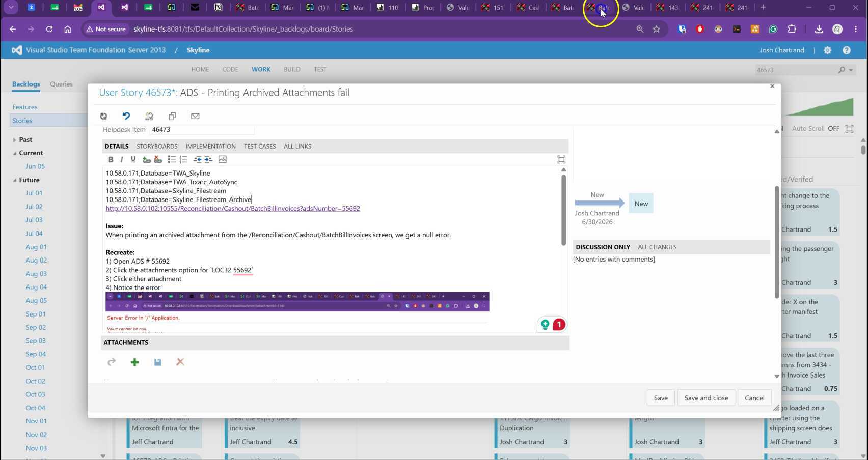
Task: Click the description editor vertical scrollbar
Action: (x=563, y=210)
